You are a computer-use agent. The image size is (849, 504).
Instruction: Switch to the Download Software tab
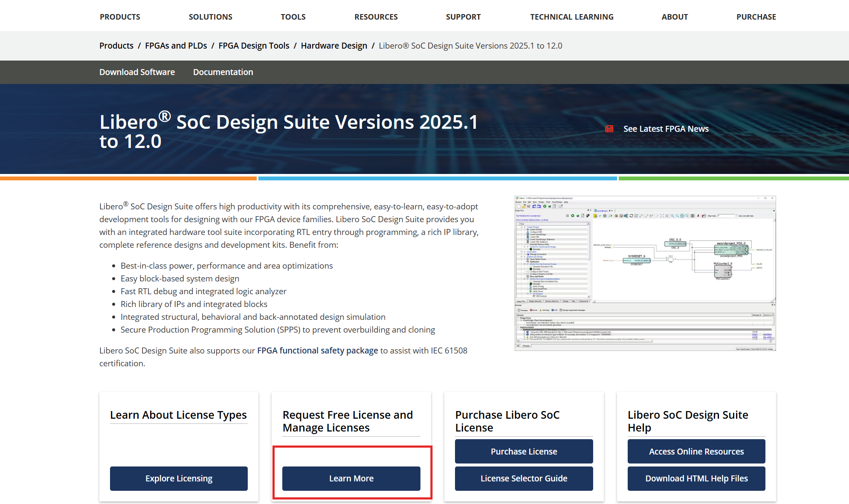[137, 72]
